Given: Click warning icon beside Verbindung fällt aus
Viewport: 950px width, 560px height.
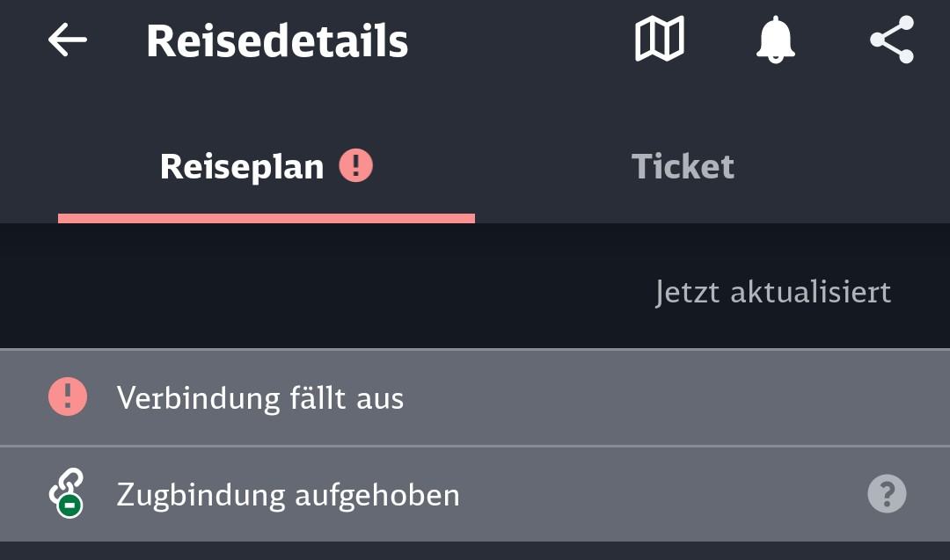Looking at the screenshot, I should (67, 397).
